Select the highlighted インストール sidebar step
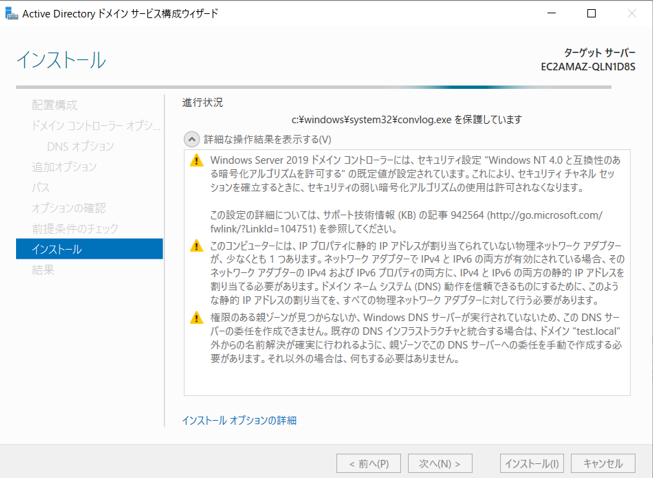The width and height of the screenshot is (653, 478). click(x=89, y=249)
